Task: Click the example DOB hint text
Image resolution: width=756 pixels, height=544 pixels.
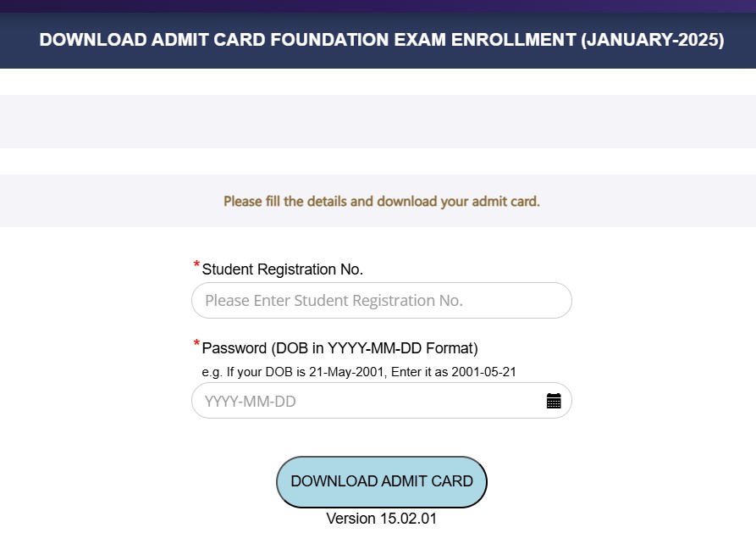Action: coord(358,371)
